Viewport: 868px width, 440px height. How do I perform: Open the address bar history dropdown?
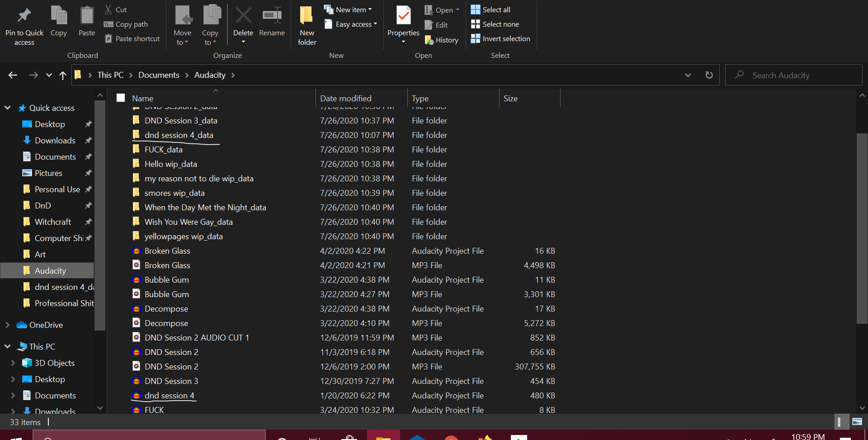click(x=688, y=75)
